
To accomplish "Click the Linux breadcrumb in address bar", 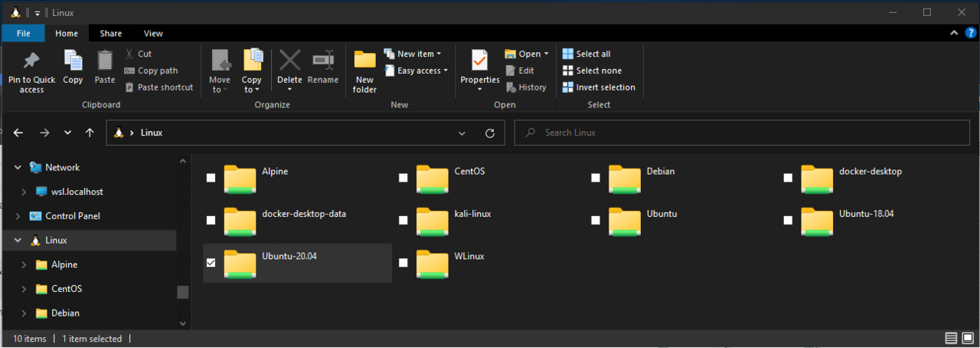I will click(x=152, y=133).
